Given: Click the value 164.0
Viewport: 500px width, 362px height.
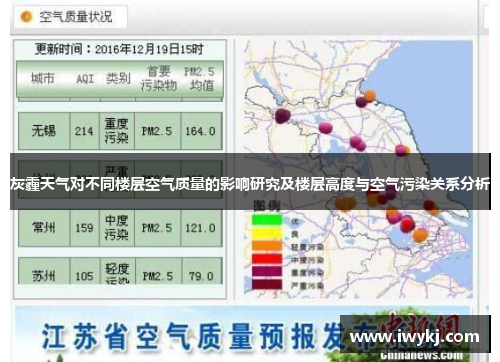Looking at the screenshot, I should 201,131.
